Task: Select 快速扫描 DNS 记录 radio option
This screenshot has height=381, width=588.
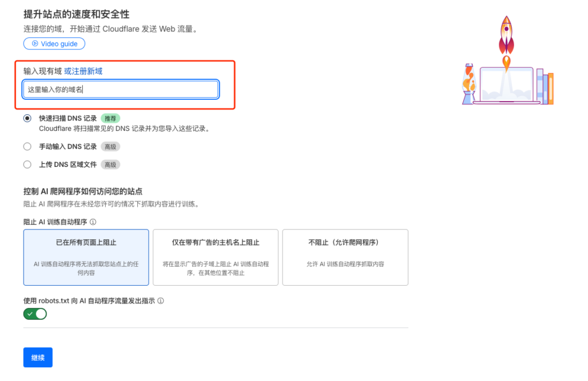Action: point(27,118)
